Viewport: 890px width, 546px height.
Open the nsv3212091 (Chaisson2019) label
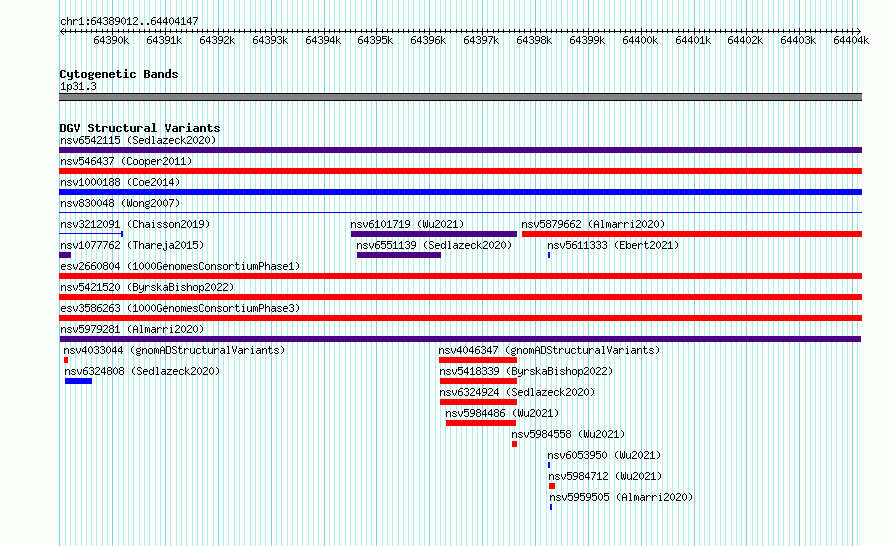click(135, 224)
